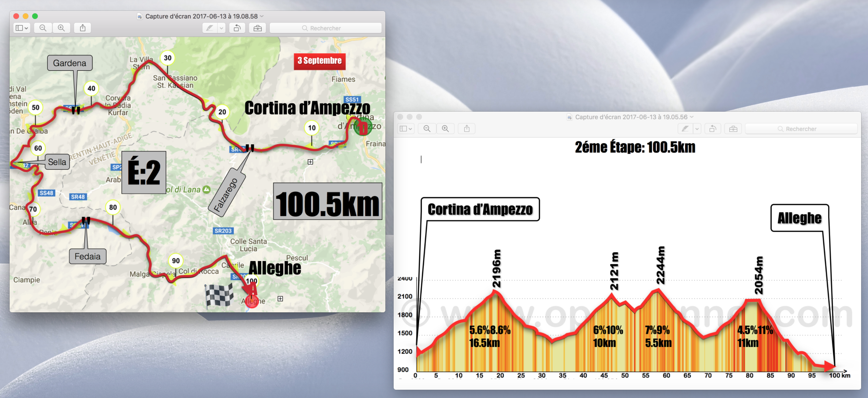Open title dropdown of 19.05.56 capture

pyautogui.click(x=692, y=117)
